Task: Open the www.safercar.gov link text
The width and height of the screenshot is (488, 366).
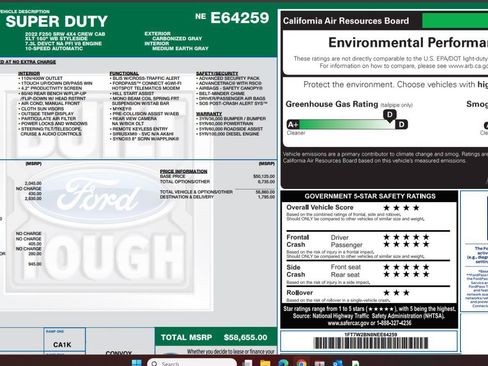Action: click(x=349, y=323)
